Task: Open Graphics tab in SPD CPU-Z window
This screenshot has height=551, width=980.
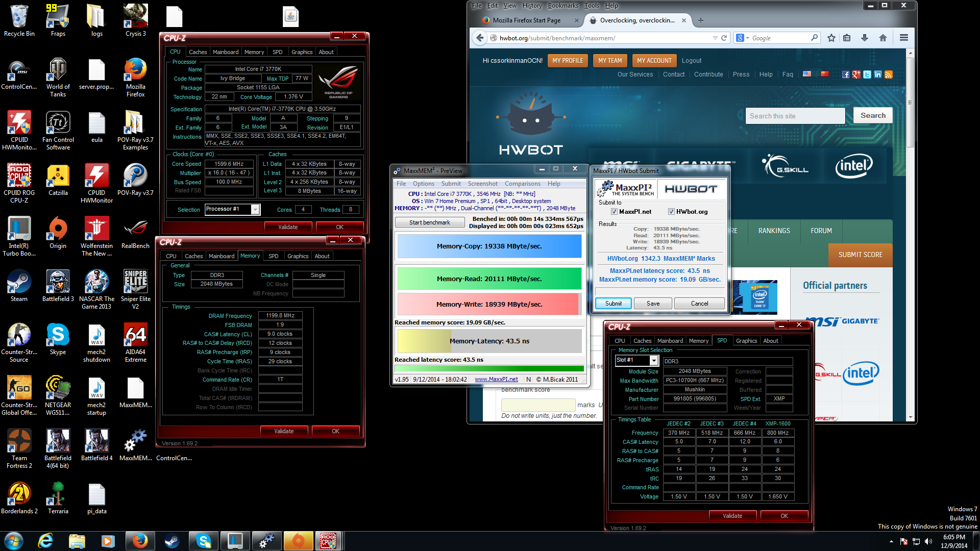Action: pyautogui.click(x=746, y=341)
